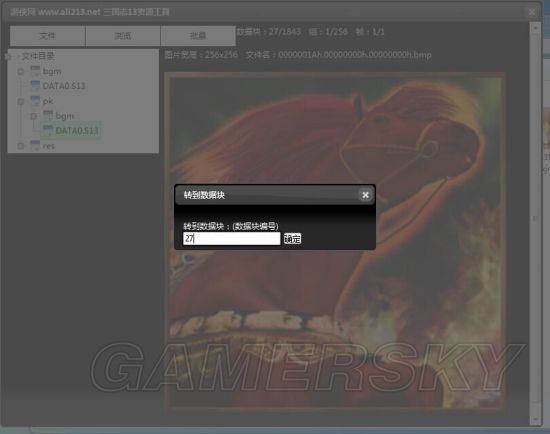Screen dimensions: 550x434
Task: Confirm with the 确定 button
Action: [x=292, y=239]
